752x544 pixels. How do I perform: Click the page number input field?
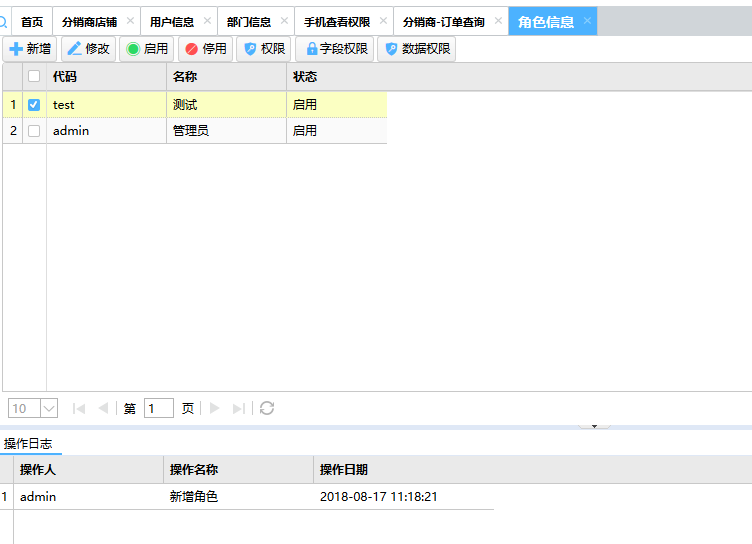tap(158, 408)
